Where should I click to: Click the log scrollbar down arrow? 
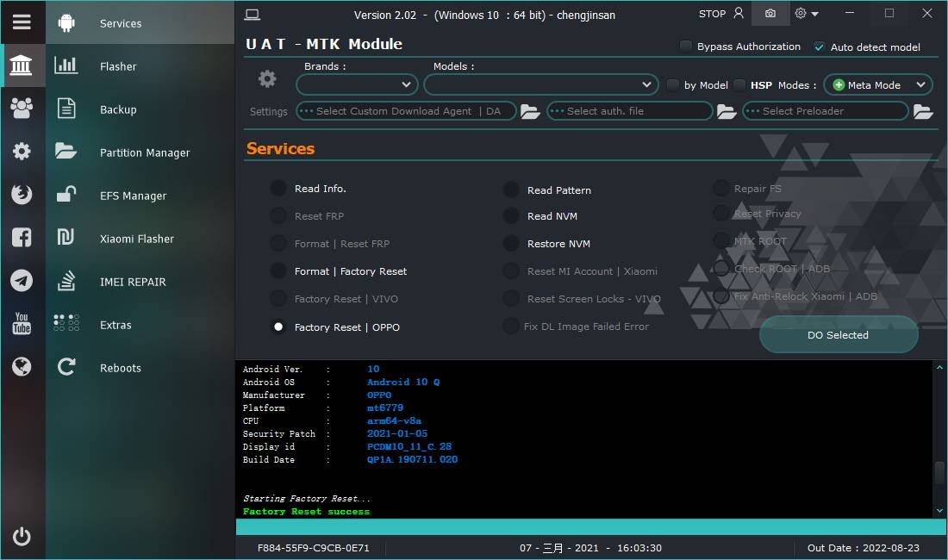point(939,511)
